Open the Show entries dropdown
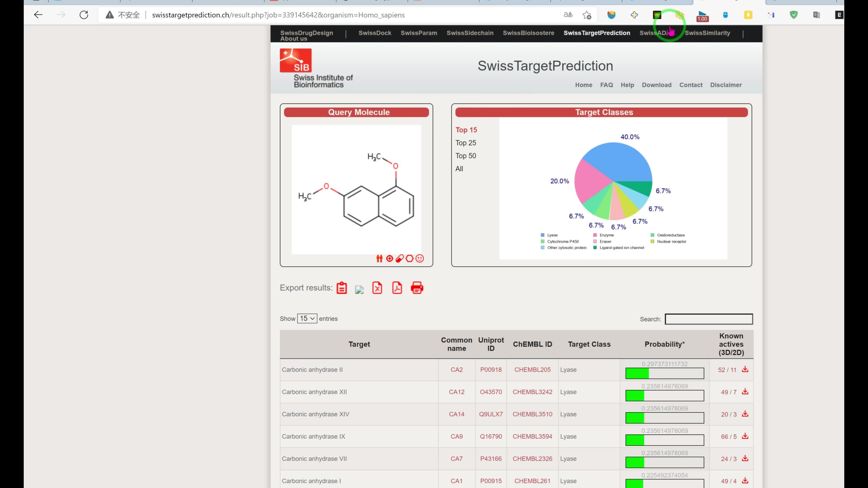The width and height of the screenshot is (868, 488). click(x=307, y=319)
